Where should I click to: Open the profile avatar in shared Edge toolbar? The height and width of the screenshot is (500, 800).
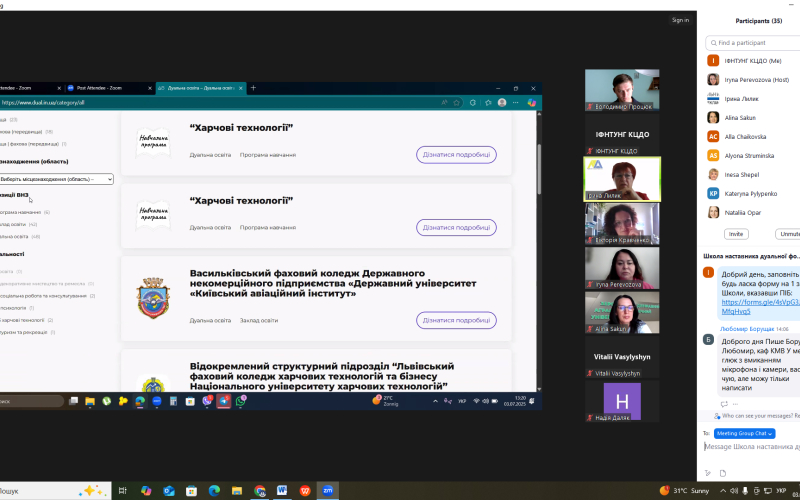coord(502,103)
